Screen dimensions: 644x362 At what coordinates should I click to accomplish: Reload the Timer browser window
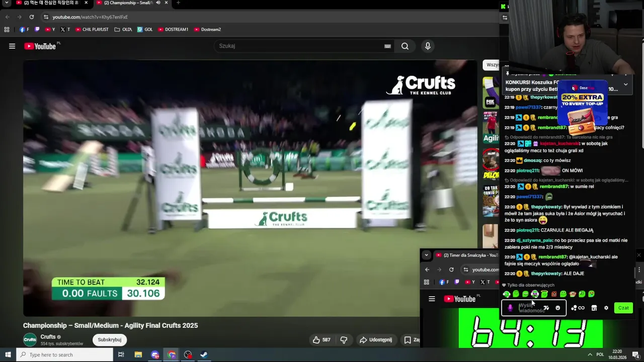[451, 269]
